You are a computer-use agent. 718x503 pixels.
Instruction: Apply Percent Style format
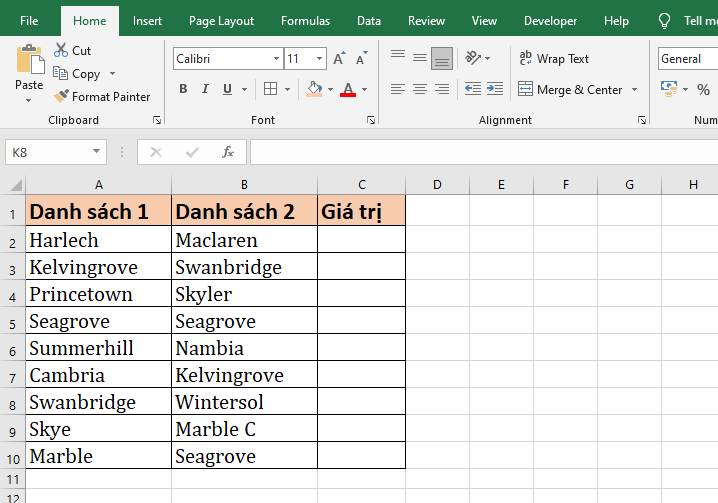point(703,89)
